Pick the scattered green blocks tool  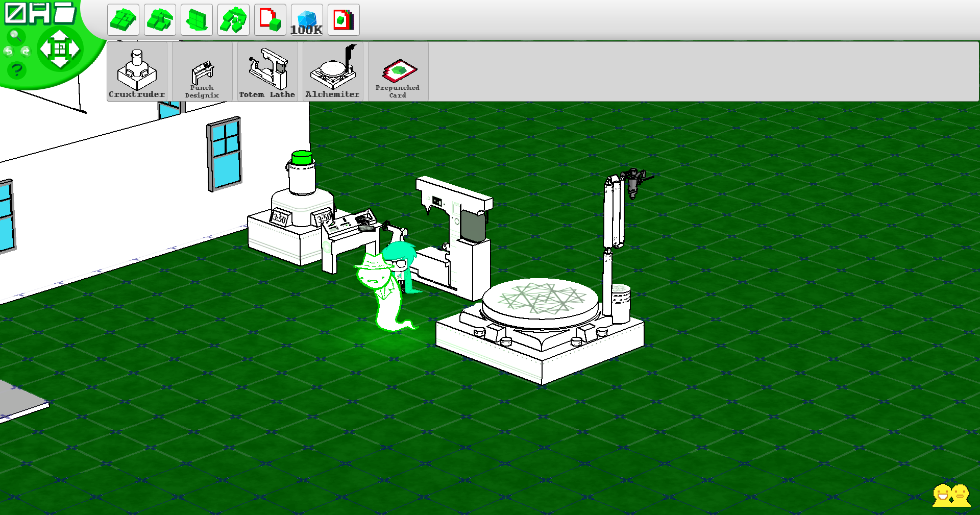coord(233,20)
